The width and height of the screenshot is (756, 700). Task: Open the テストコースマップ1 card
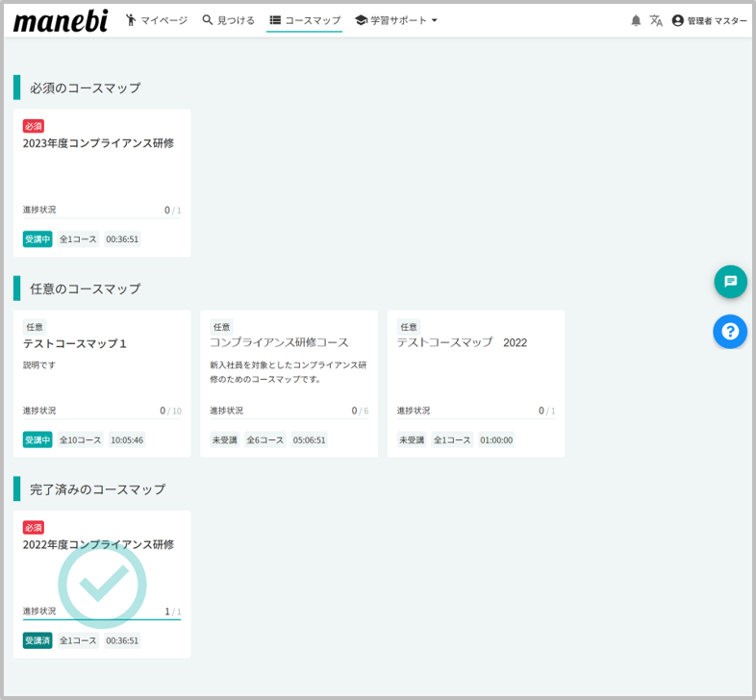pos(102,384)
